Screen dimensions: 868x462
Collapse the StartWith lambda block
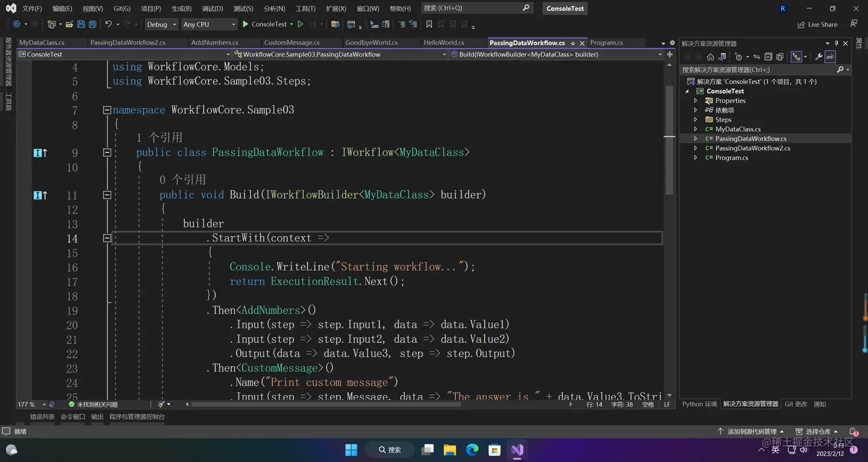[x=107, y=238]
